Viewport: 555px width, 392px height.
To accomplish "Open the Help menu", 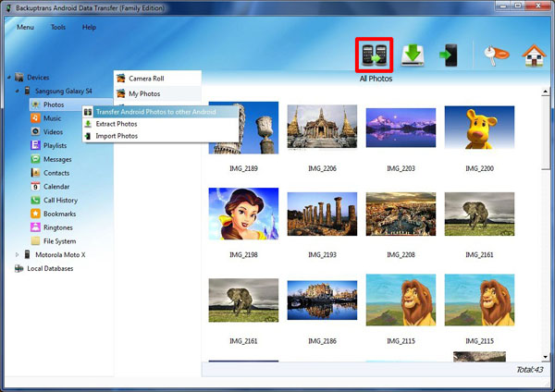I will (89, 28).
